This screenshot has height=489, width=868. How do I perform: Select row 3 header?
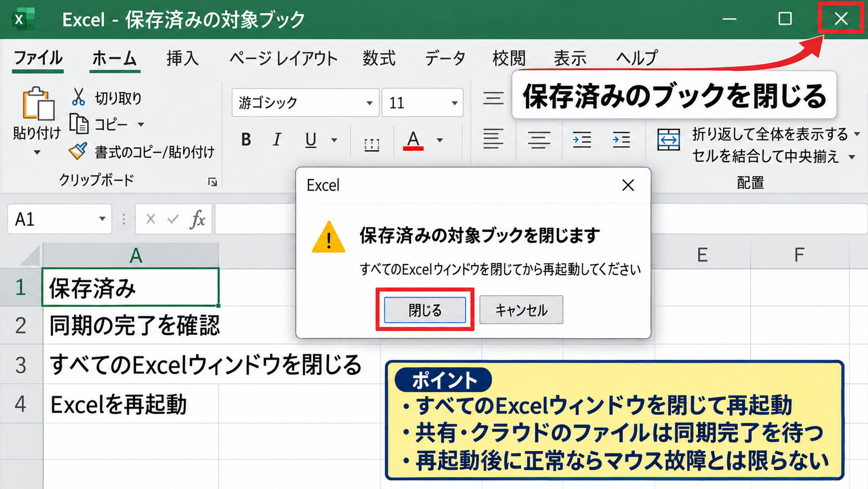click(x=21, y=365)
